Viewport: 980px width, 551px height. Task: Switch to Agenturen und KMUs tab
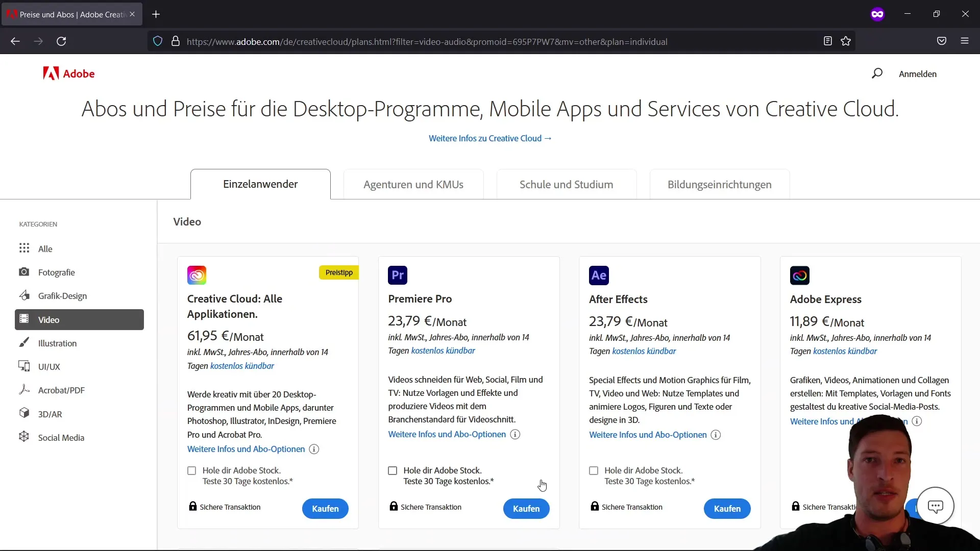tap(413, 184)
